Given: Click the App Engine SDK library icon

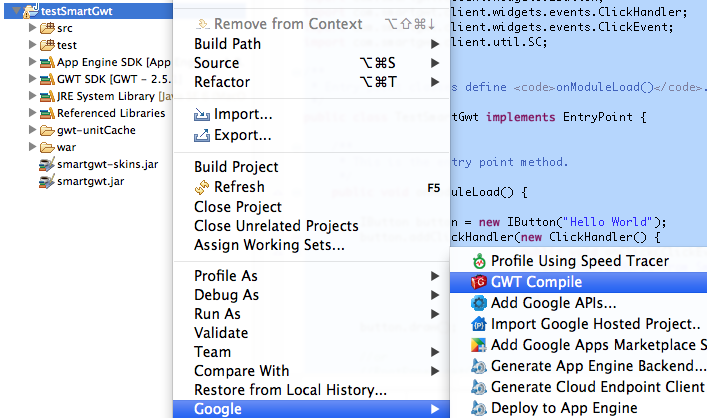Looking at the screenshot, I should (x=47, y=62).
